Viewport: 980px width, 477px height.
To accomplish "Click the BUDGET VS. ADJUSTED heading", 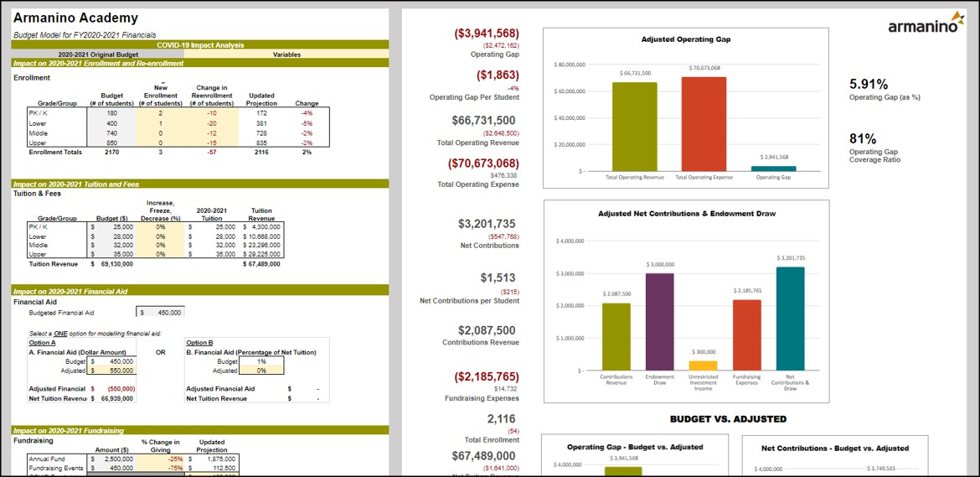I will pyautogui.click(x=728, y=419).
